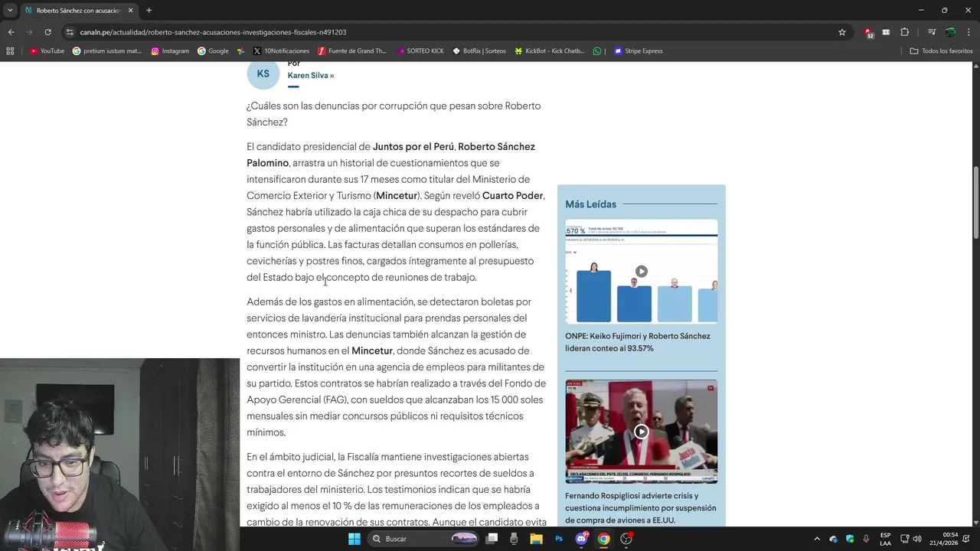Close the Roberto Sánchez tab

(130, 11)
